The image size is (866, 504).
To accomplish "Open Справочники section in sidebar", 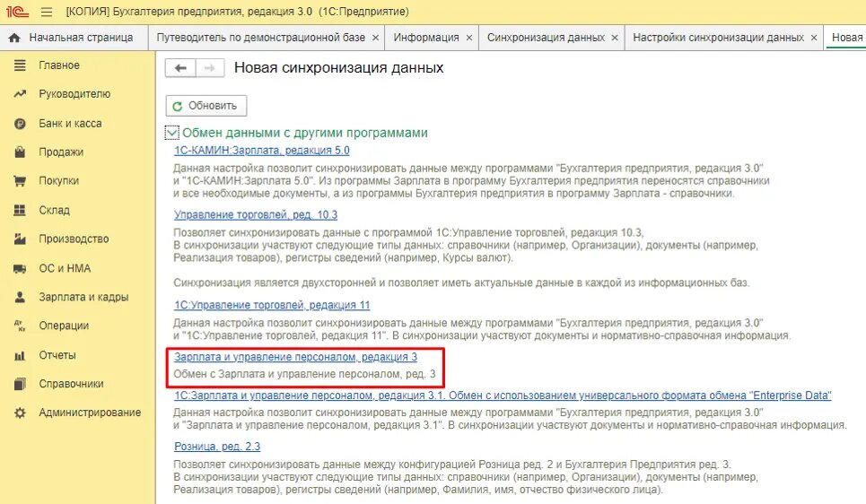I will point(71,384).
